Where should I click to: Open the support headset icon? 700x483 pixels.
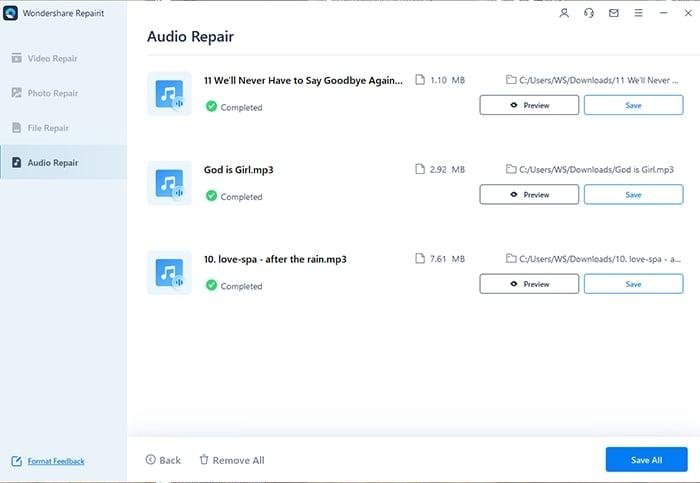pos(589,13)
